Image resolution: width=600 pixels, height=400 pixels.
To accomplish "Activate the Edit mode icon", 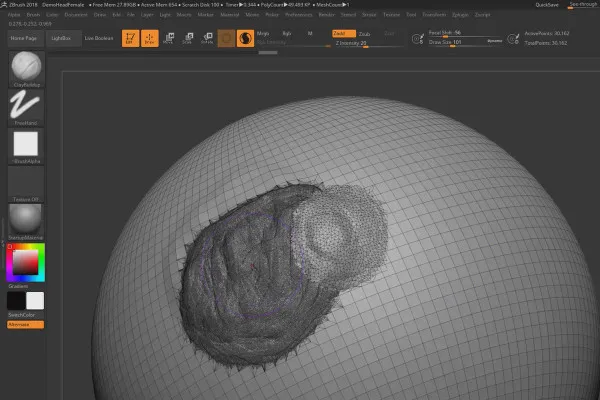I will pos(130,38).
